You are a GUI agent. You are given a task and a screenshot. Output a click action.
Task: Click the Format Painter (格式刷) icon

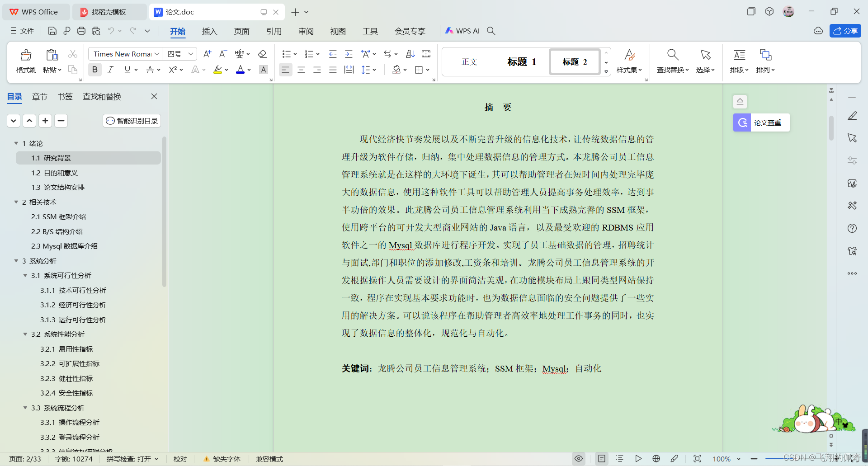[26, 55]
